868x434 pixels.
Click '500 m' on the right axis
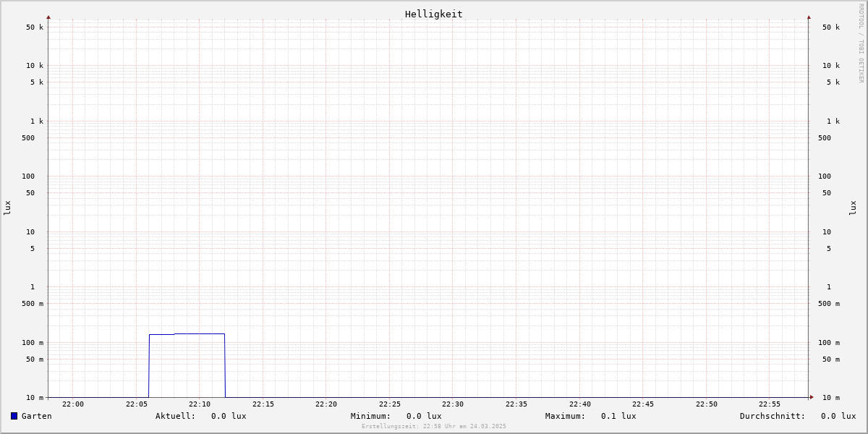tap(829, 304)
